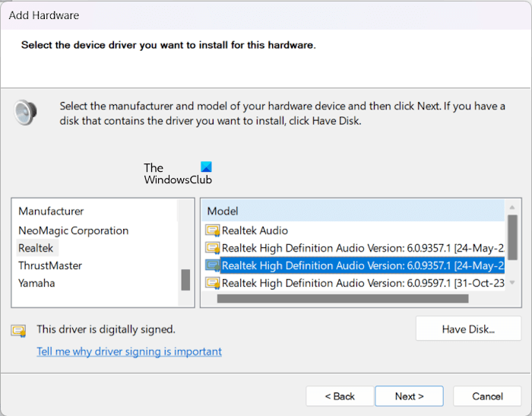Click the Manufacturer list scrollbar thumb

pos(185,280)
